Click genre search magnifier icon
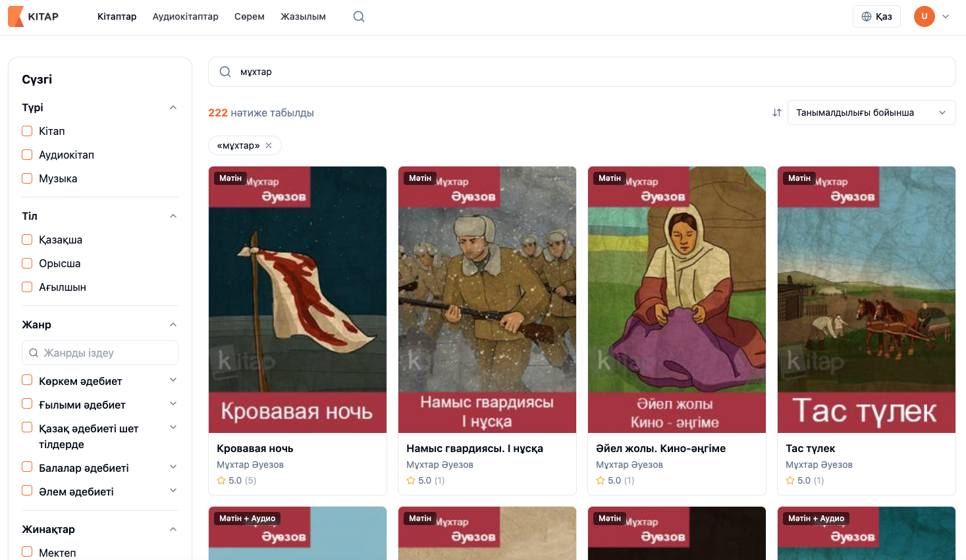966x560 pixels. coord(34,353)
